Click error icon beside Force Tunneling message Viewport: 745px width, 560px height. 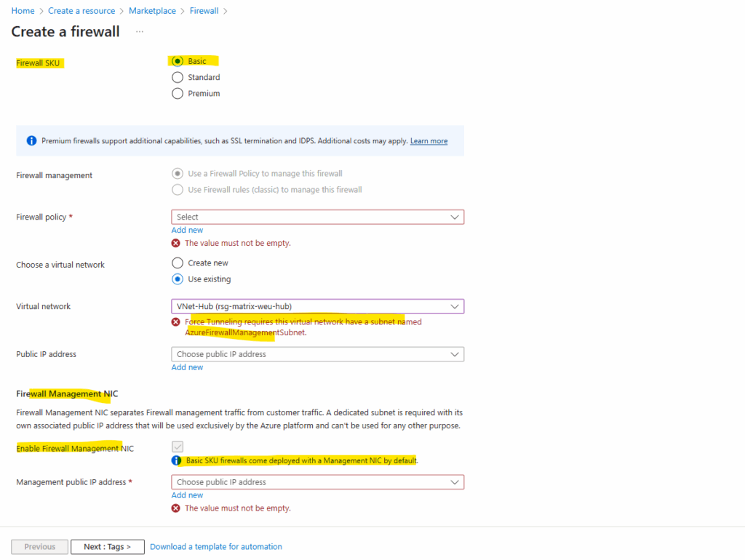(x=176, y=322)
